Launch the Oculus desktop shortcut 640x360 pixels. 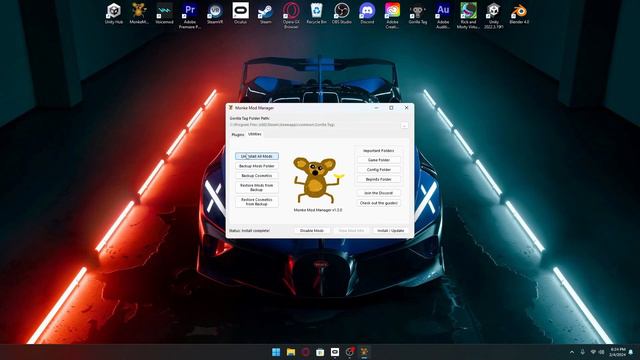coord(240,13)
